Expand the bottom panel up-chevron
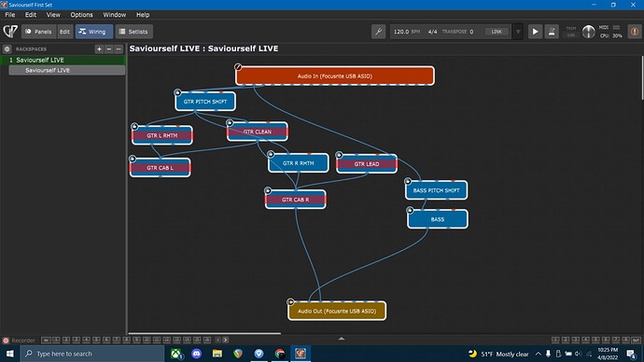The width and height of the screenshot is (644, 362). tap(342, 339)
